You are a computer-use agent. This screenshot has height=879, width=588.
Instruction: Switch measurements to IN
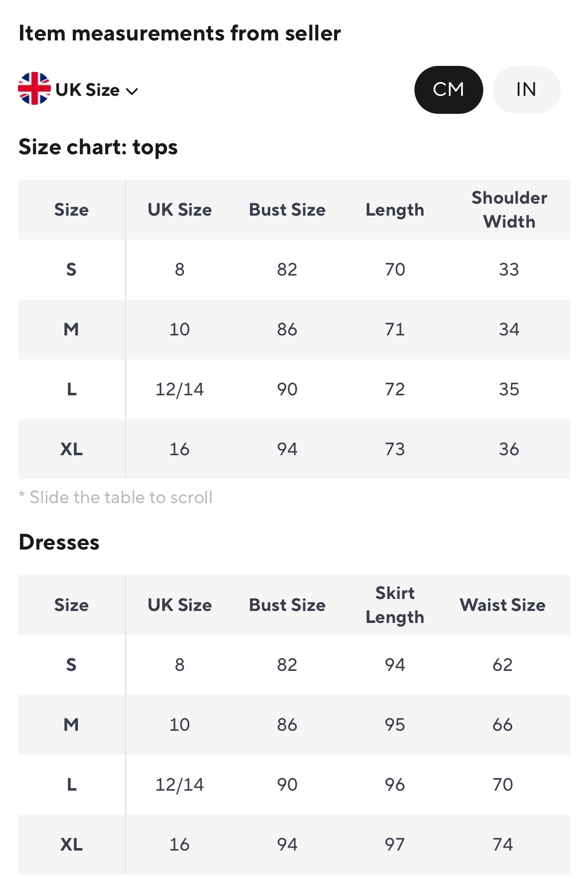point(526,90)
